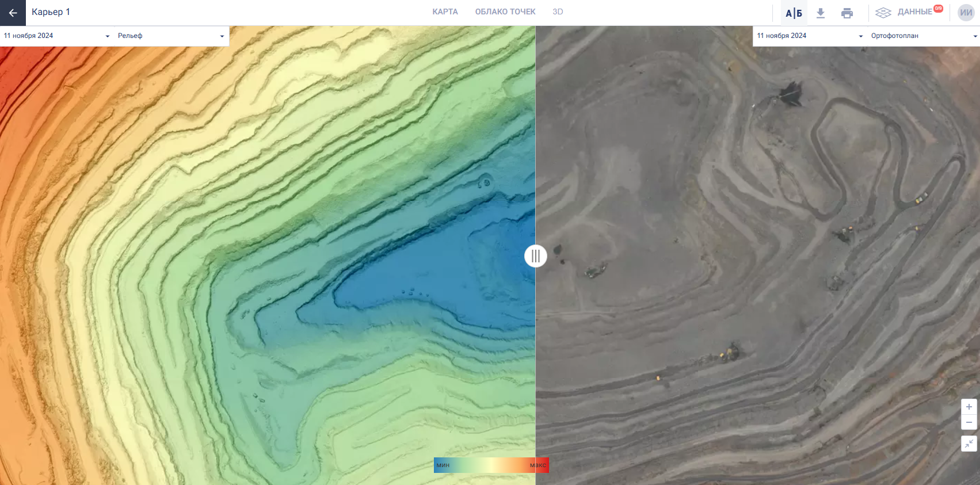Expand the left date dropdown 11 ноября 2024

click(56, 36)
